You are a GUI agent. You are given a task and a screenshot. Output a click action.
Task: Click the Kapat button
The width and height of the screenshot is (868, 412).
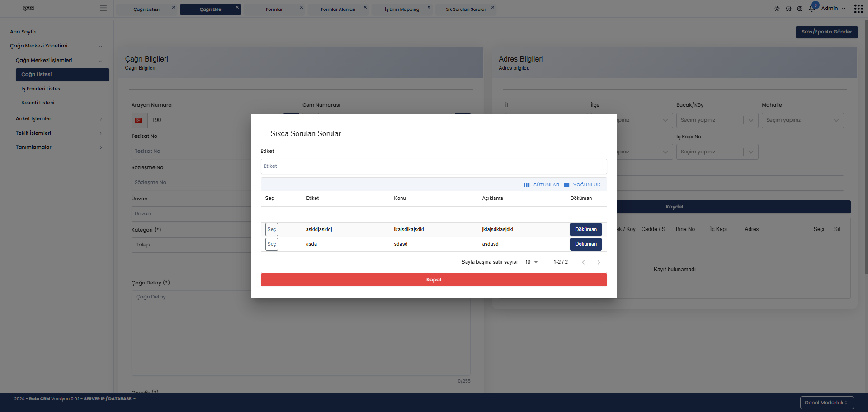click(434, 279)
